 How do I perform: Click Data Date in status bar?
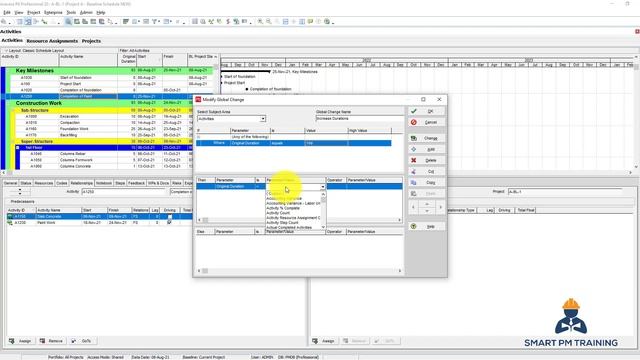[x=150, y=357]
